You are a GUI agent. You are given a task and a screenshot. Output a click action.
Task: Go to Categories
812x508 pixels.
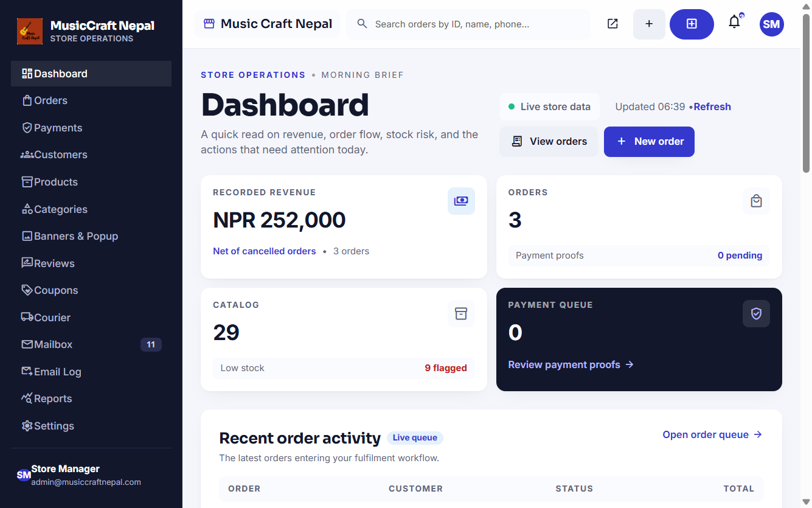[91, 209]
